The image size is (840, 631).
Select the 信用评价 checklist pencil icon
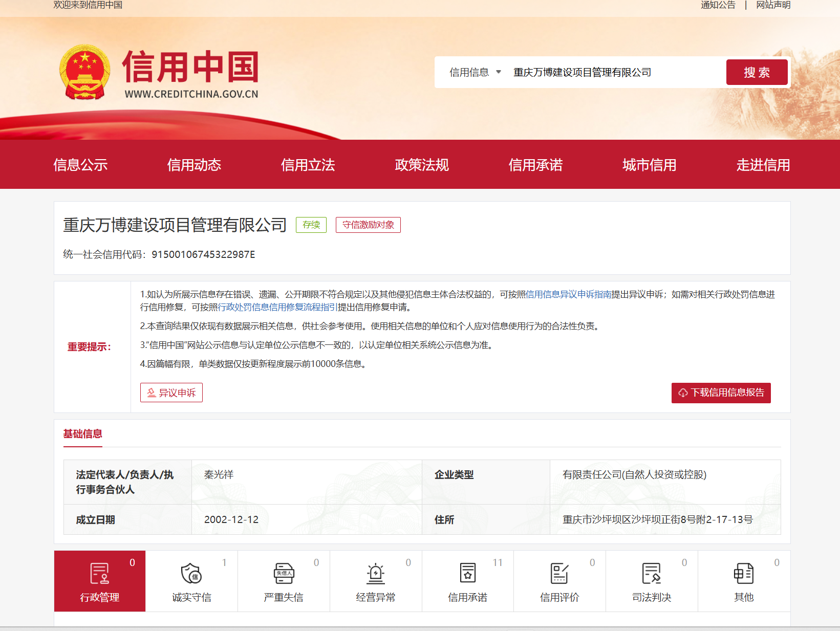pos(559,573)
